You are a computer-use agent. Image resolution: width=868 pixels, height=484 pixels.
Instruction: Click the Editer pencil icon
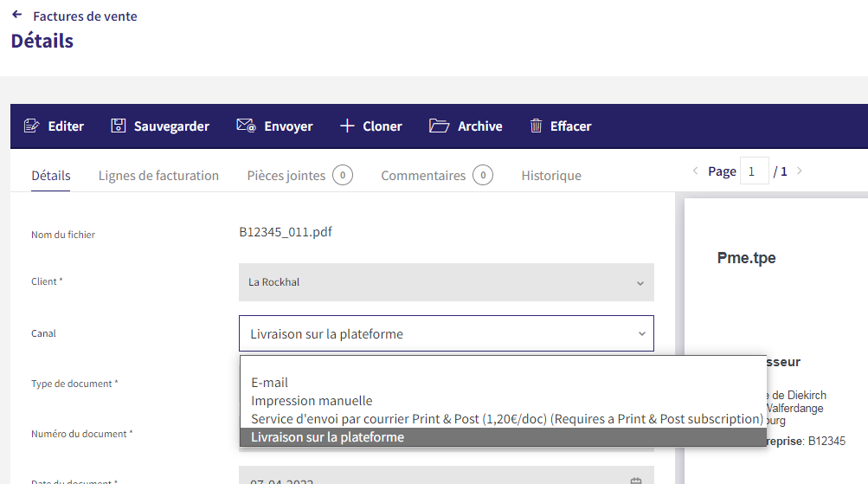click(x=31, y=126)
